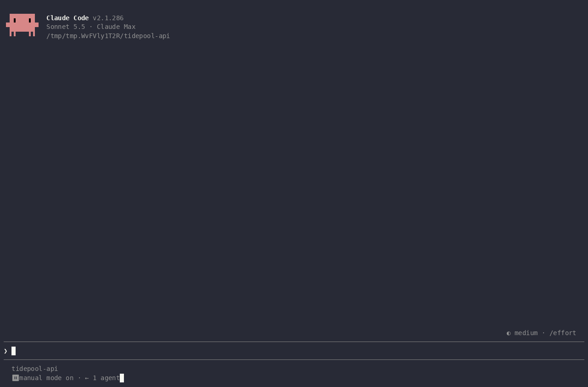Click the '/effort' command hint
This screenshot has width=588, height=387.
[563, 333]
